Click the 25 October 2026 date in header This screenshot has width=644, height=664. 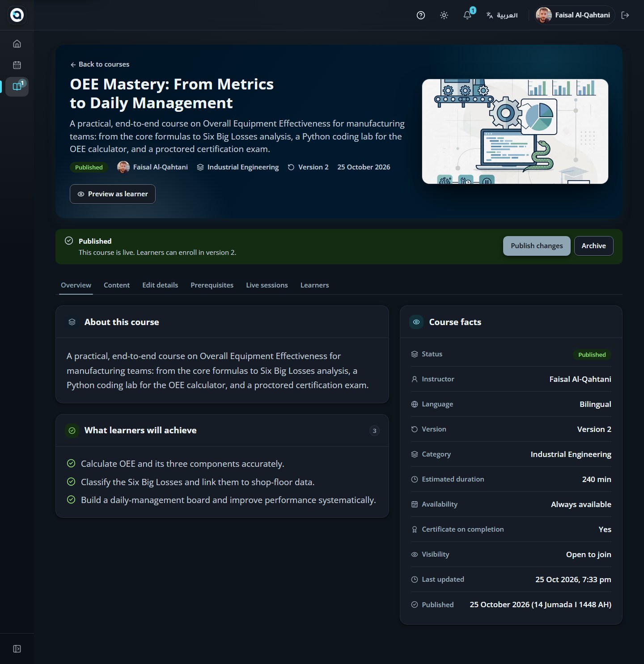364,167
